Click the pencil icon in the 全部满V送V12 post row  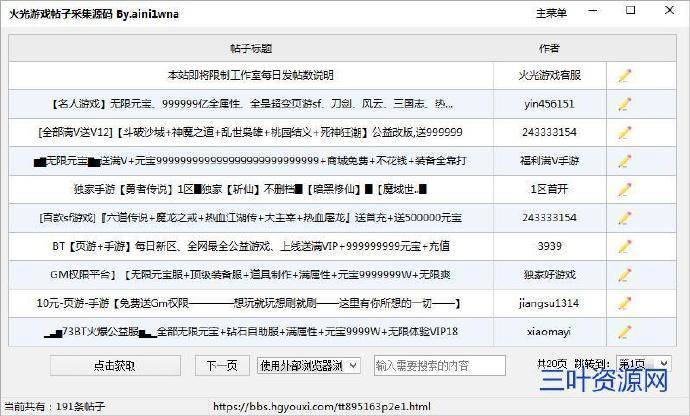[624, 133]
